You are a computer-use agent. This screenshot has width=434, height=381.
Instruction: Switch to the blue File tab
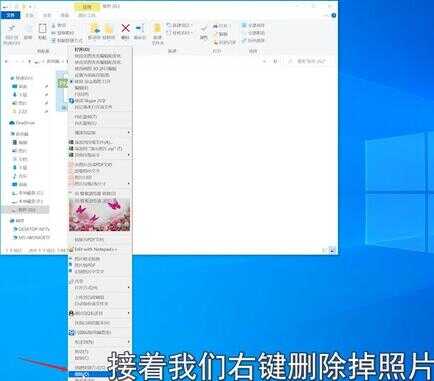pos(10,15)
